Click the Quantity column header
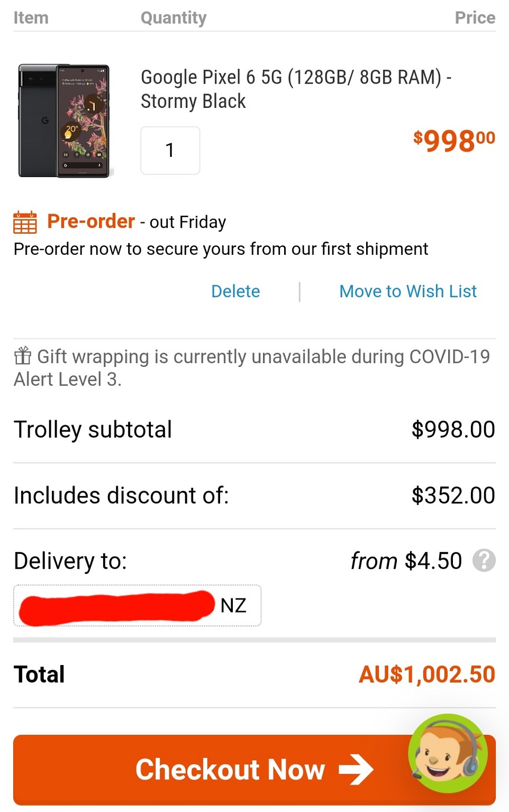 (x=174, y=18)
